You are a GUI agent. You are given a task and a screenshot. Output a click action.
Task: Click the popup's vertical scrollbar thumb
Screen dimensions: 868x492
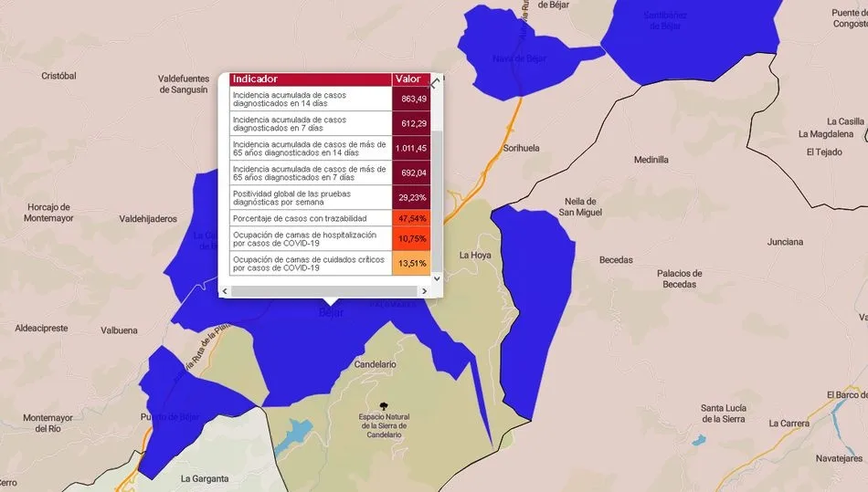(437, 202)
